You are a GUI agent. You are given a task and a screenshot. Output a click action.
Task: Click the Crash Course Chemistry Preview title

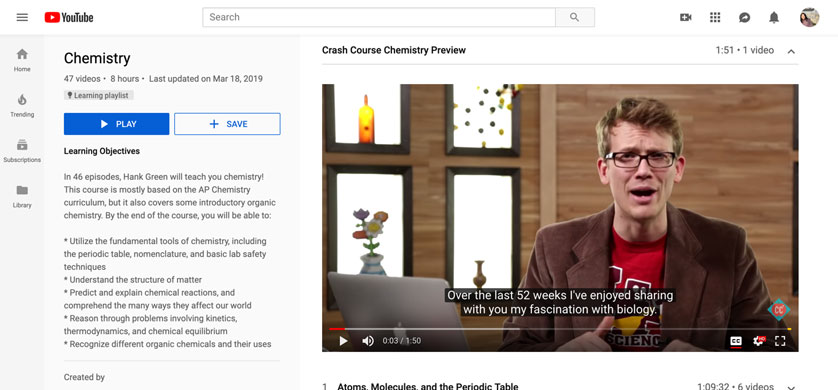click(394, 50)
